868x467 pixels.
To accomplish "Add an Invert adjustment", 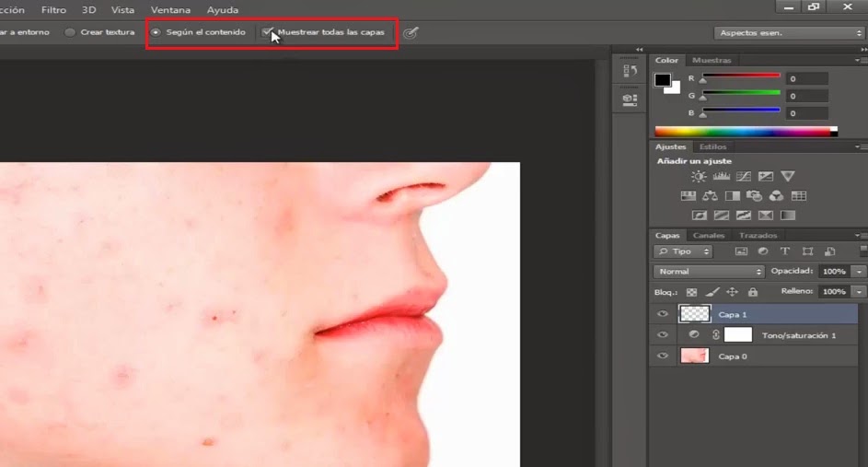I will click(700, 216).
